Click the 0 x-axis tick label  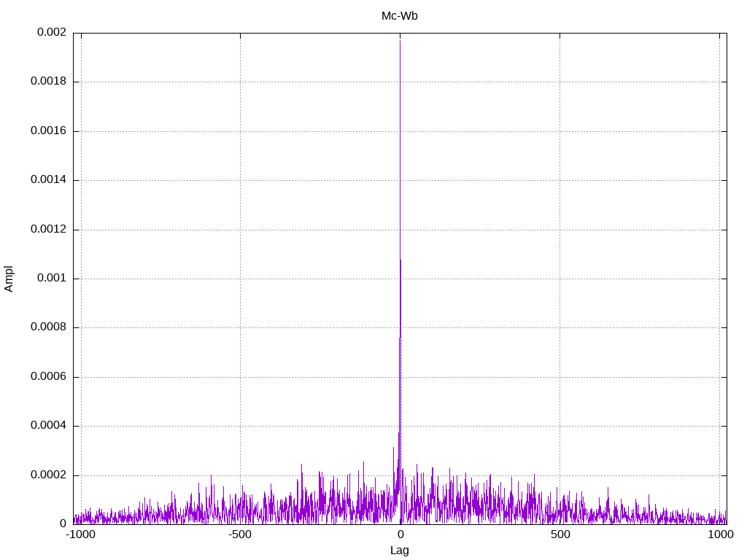coord(400,534)
